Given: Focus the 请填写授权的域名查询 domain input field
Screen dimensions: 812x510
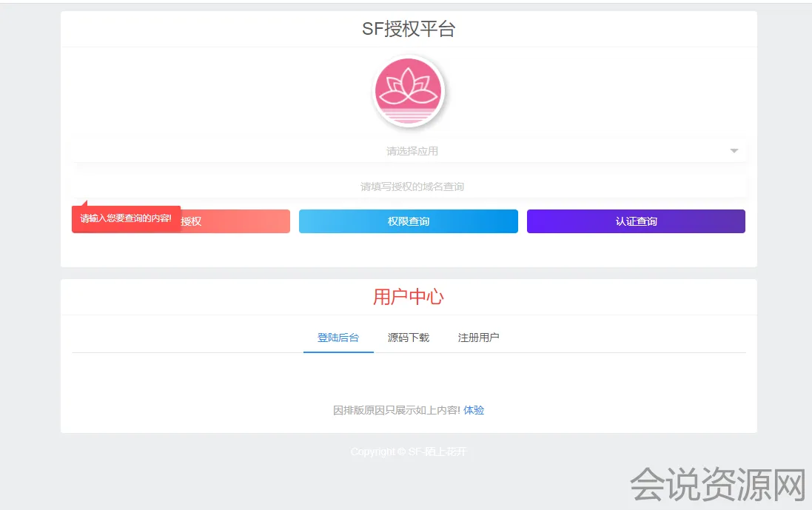Looking at the screenshot, I should (411, 187).
